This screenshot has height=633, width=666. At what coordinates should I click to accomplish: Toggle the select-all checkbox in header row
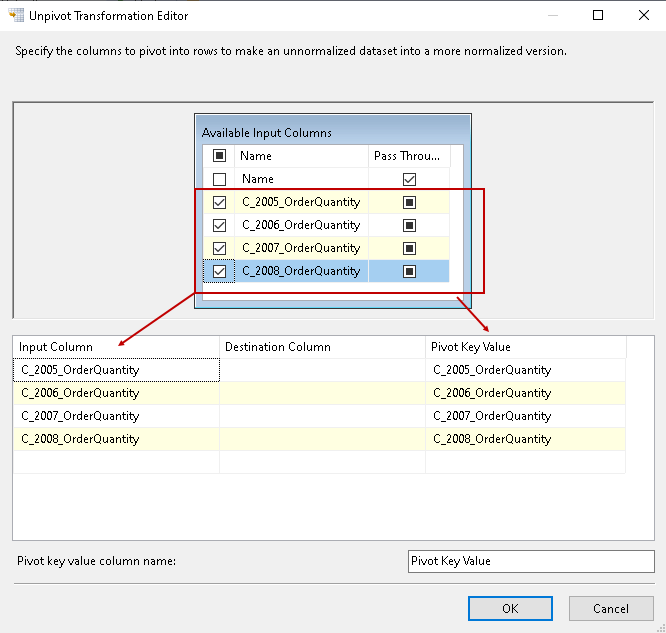click(x=220, y=156)
